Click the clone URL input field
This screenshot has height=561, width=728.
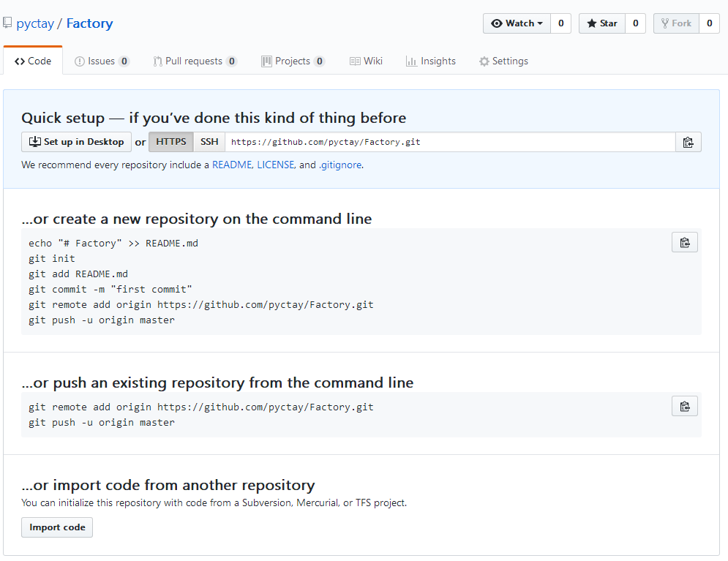(x=450, y=142)
